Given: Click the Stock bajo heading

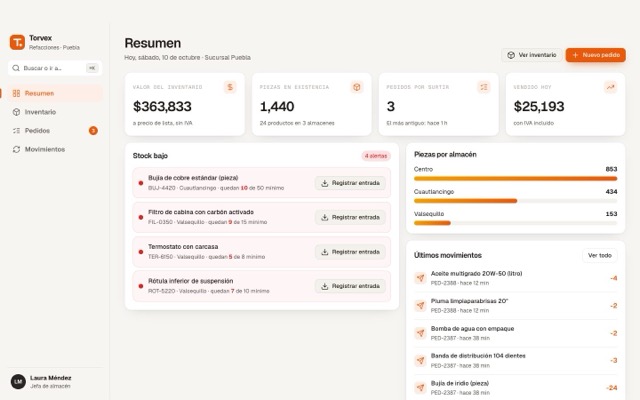Looking at the screenshot, I should (x=150, y=156).
